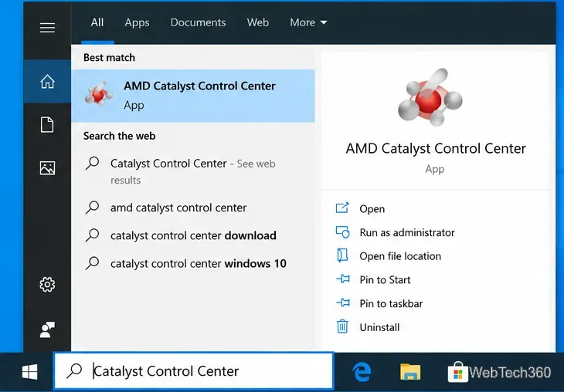Choose 'Uninstall' label
The width and height of the screenshot is (564, 392).
point(379,327)
